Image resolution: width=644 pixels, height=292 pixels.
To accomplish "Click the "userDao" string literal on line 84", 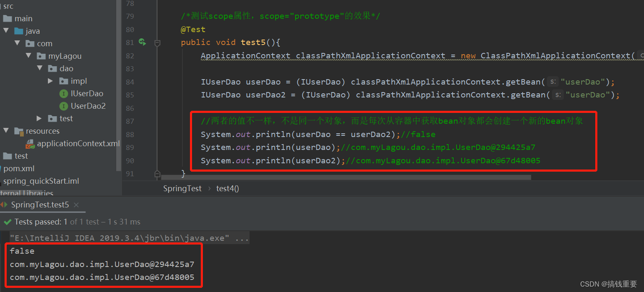I will [x=583, y=82].
